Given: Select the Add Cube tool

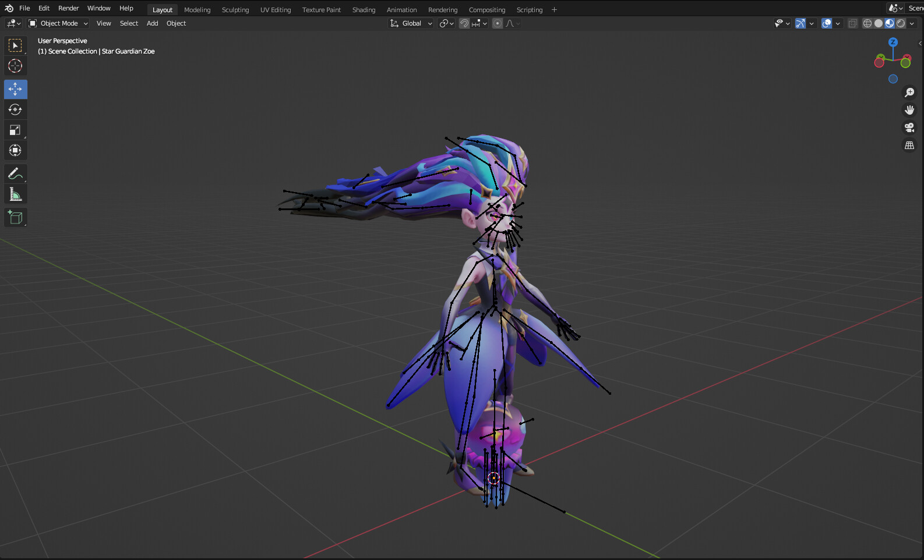Looking at the screenshot, I should pos(15,217).
